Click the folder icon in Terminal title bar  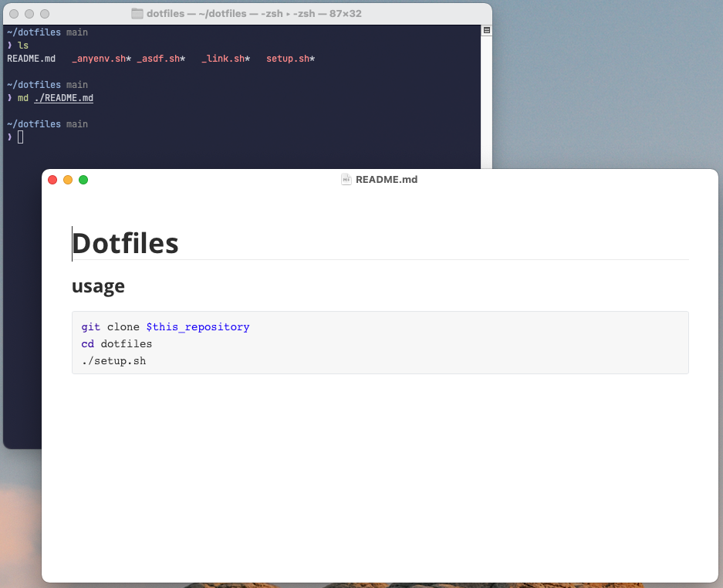[137, 13]
